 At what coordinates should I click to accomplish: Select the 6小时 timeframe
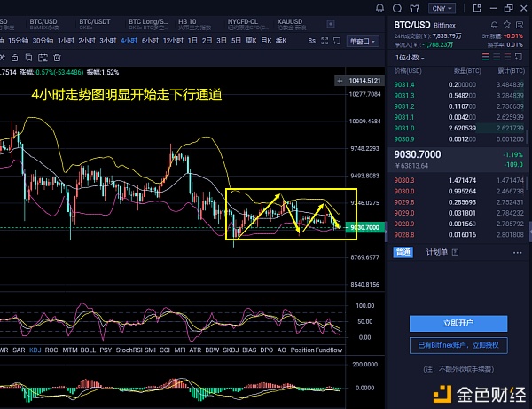(x=150, y=41)
